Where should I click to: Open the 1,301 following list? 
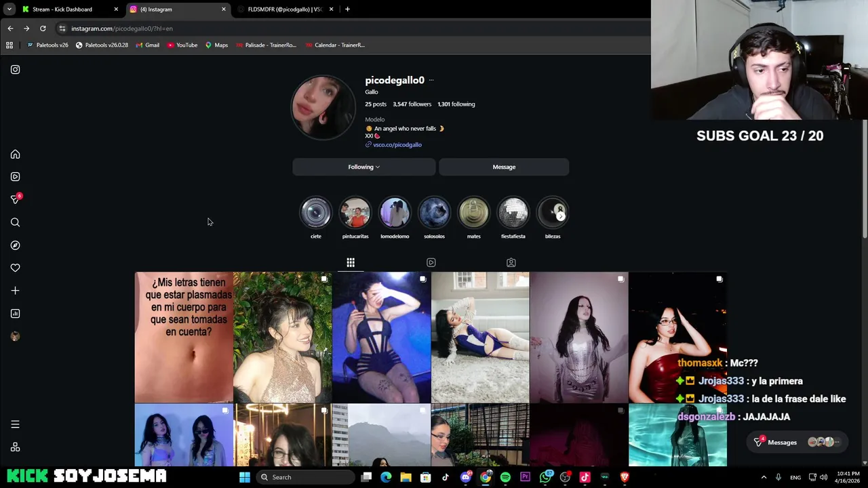[456, 104]
